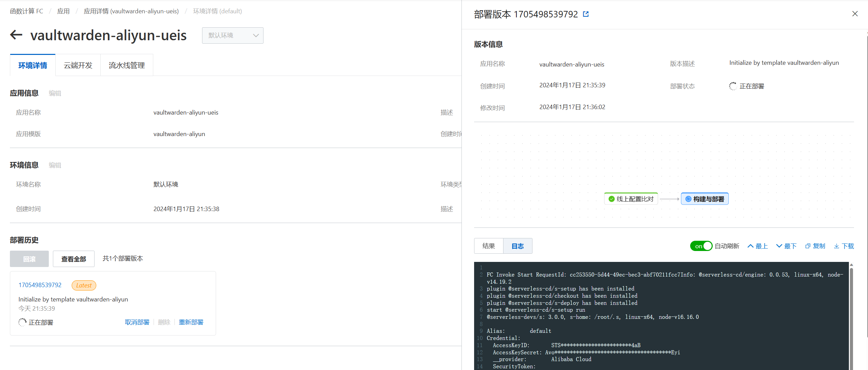Select modified time 2024年1月17日 21:36:02
Viewport: 868px width, 370px height.
[572, 107]
